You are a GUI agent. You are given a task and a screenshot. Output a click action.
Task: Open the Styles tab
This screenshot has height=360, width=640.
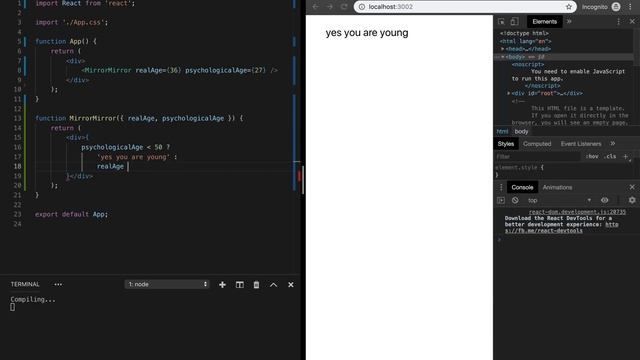point(506,144)
